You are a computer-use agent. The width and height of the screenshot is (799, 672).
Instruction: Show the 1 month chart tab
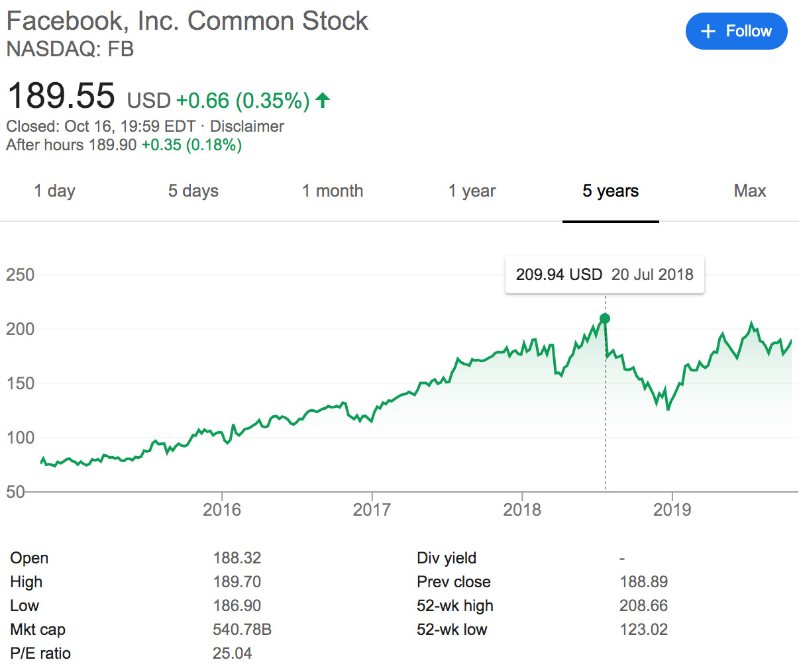pyautogui.click(x=333, y=191)
